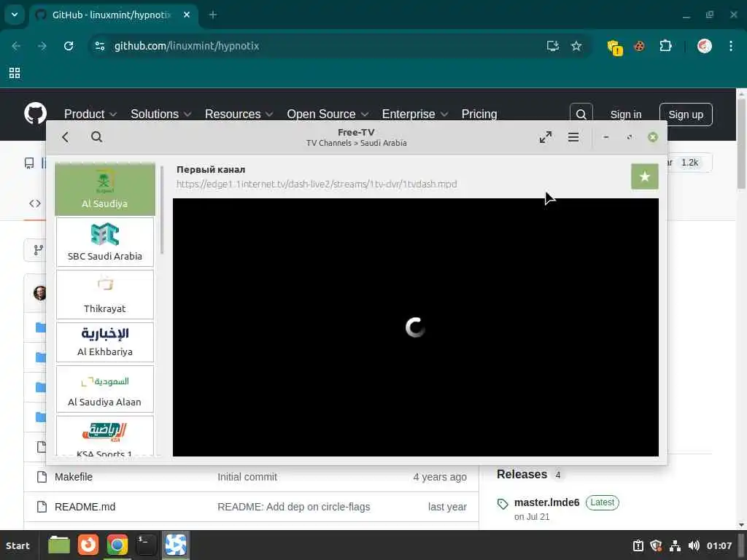This screenshot has width=747, height=560.
Task: Toggle favorite with the Free-TV star button
Action: coord(645,176)
